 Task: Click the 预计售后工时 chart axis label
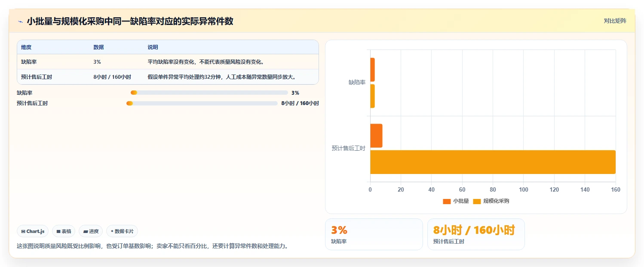click(x=348, y=149)
